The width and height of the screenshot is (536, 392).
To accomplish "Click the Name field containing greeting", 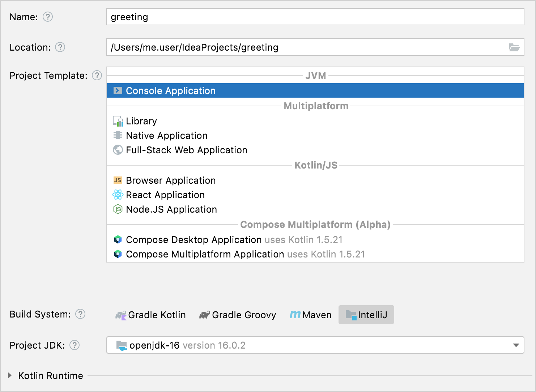I will click(x=315, y=17).
